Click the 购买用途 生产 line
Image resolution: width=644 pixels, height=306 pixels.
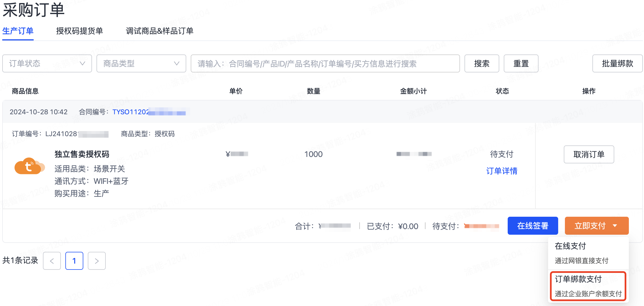(x=82, y=193)
